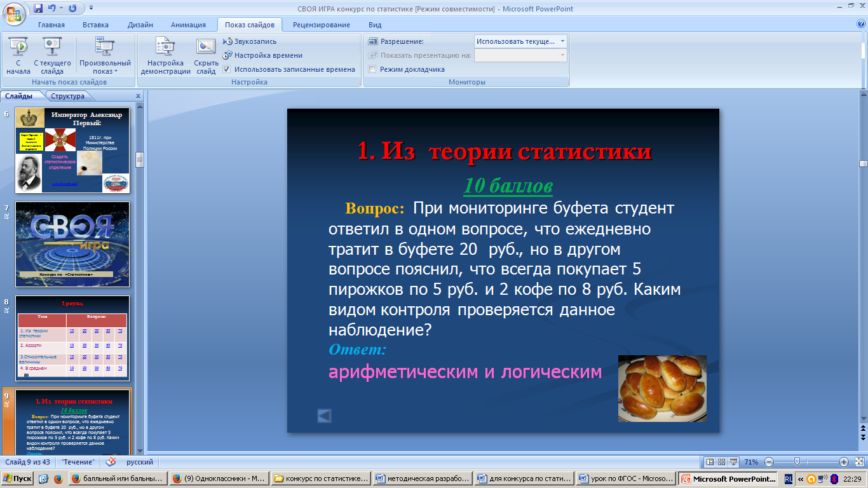Go to the Рецензирование tab

[x=322, y=25]
